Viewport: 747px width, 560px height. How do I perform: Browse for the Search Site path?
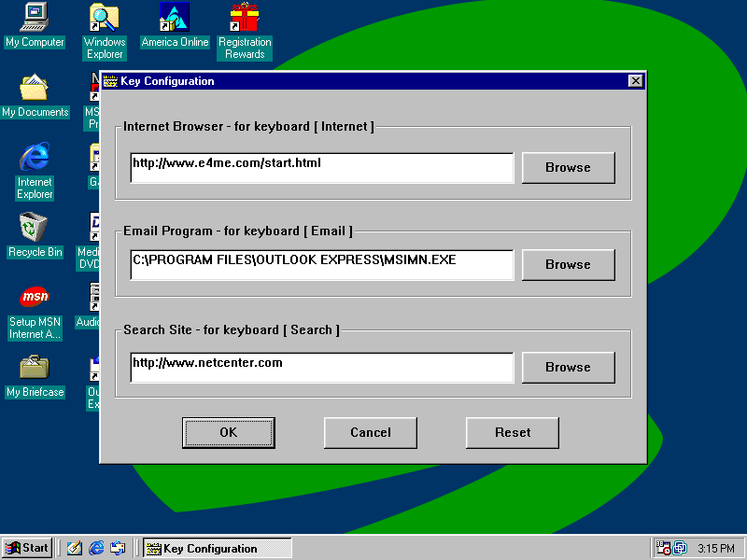(x=568, y=368)
